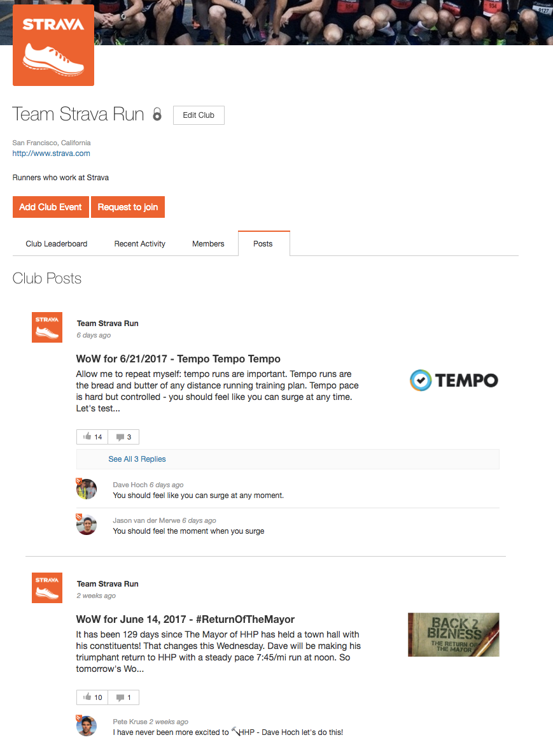
Task: Open Pete Kruse's profile avatar
Action: pyautogui.click(x=86, y=725)
